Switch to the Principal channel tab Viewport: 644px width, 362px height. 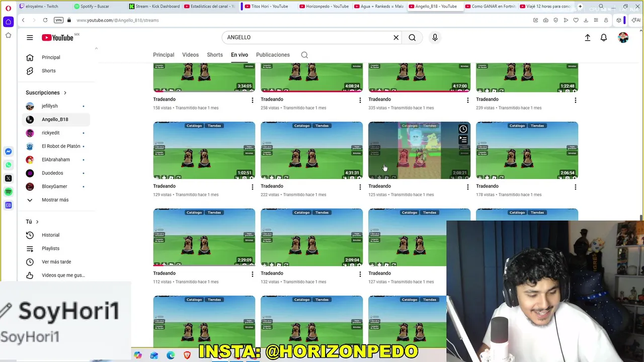point(164,55)
